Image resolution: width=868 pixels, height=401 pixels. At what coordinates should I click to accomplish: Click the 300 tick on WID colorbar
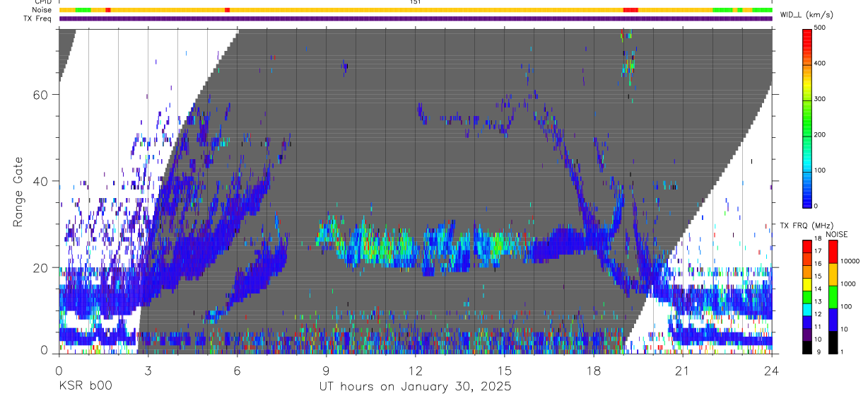tap(821, 99)
